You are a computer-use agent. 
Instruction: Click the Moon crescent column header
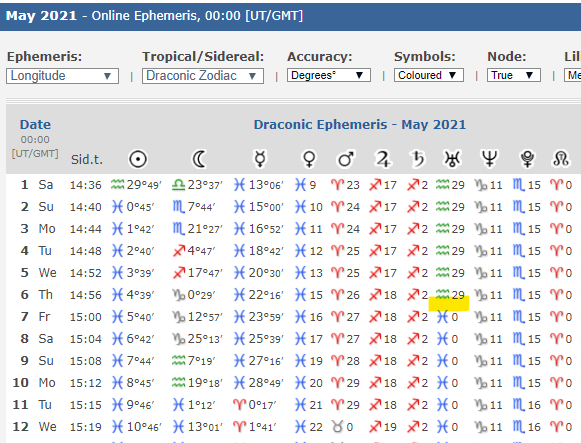click(199, 159)
